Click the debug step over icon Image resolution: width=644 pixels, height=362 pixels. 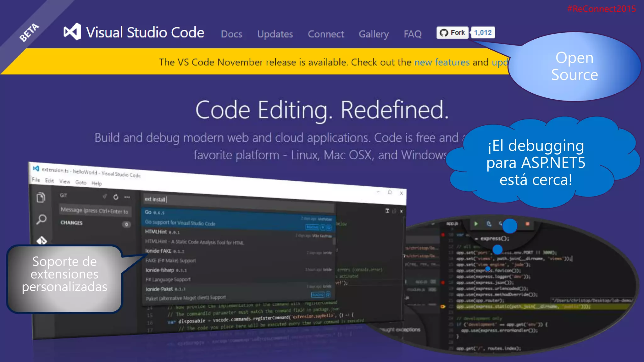(489, 224)
